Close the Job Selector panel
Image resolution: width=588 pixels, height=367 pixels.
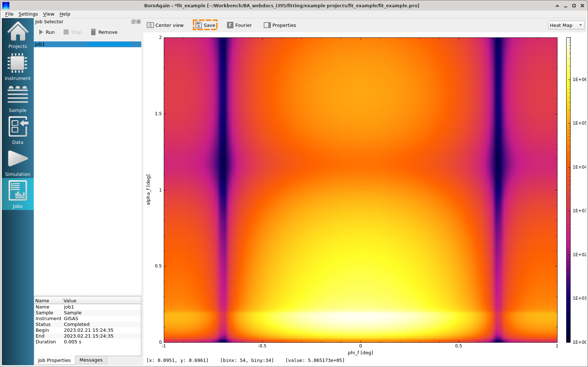click(138, 22)
